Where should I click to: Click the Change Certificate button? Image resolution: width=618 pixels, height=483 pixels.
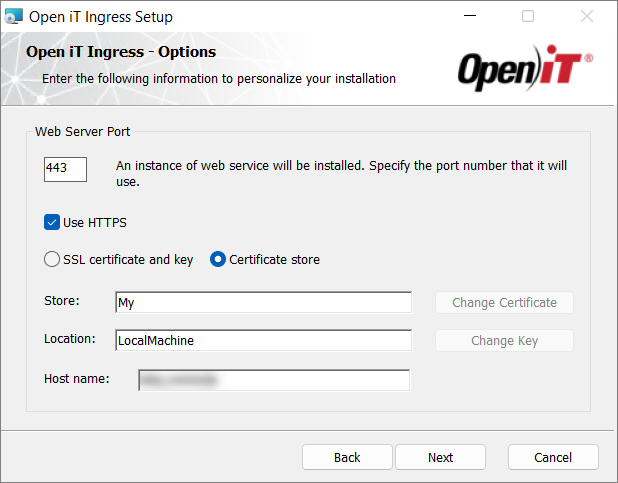coord(504,302)
